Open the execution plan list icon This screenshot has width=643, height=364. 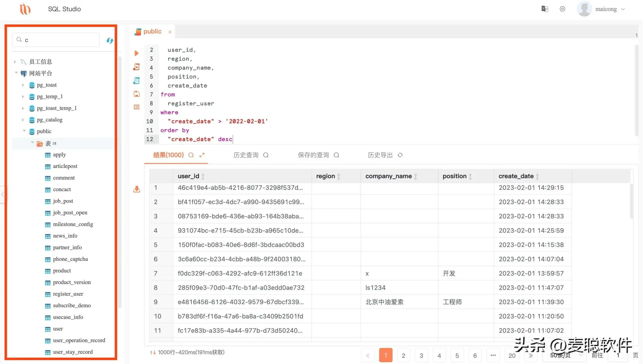pos(136,107)
